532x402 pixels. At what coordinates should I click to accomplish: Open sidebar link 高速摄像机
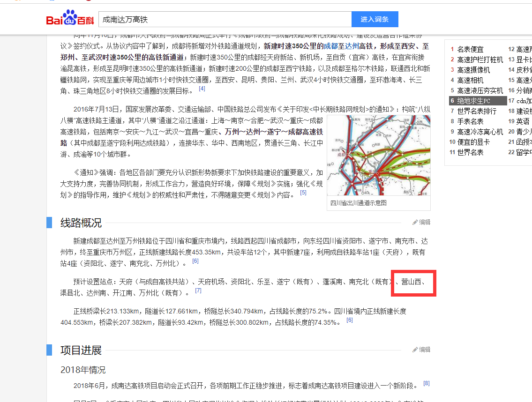473,70
